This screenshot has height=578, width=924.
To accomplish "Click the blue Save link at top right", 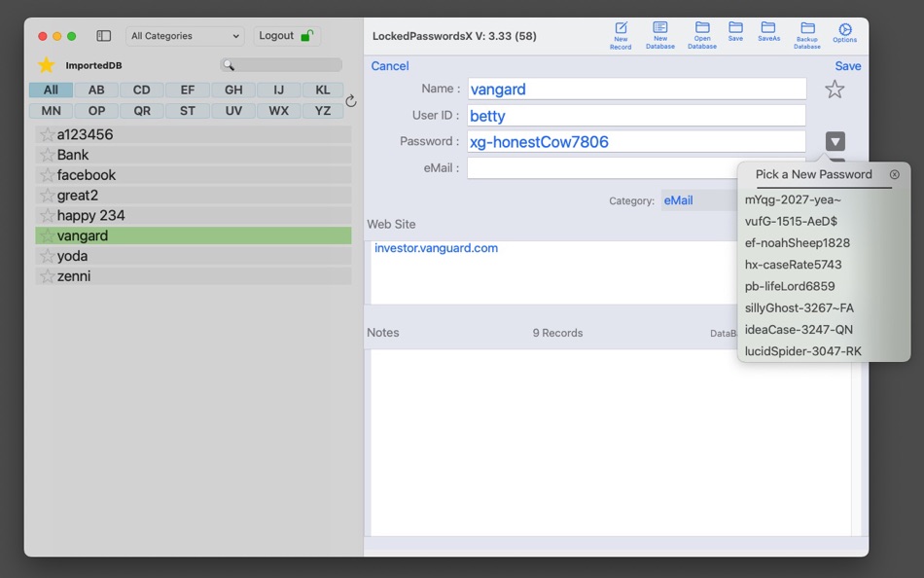I will pos(847,66).
